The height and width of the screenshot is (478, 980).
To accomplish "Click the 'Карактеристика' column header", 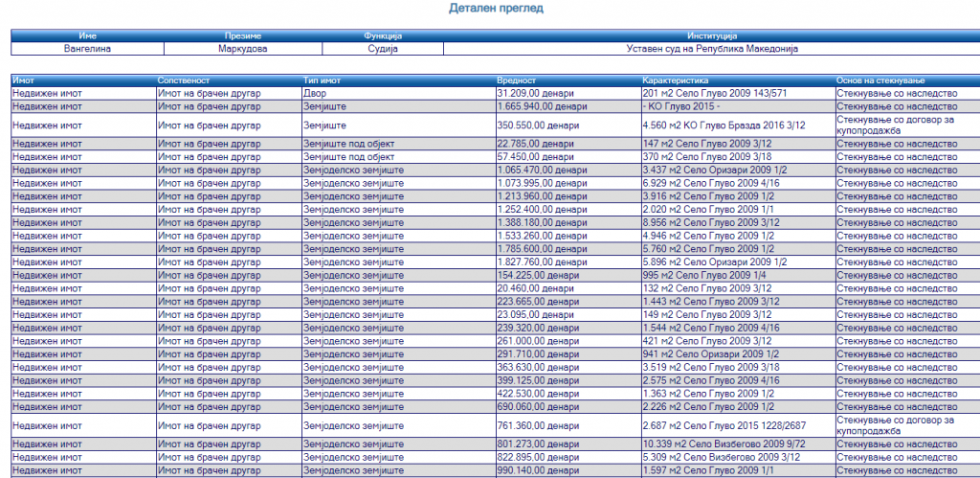I will [x=676, y=80].
